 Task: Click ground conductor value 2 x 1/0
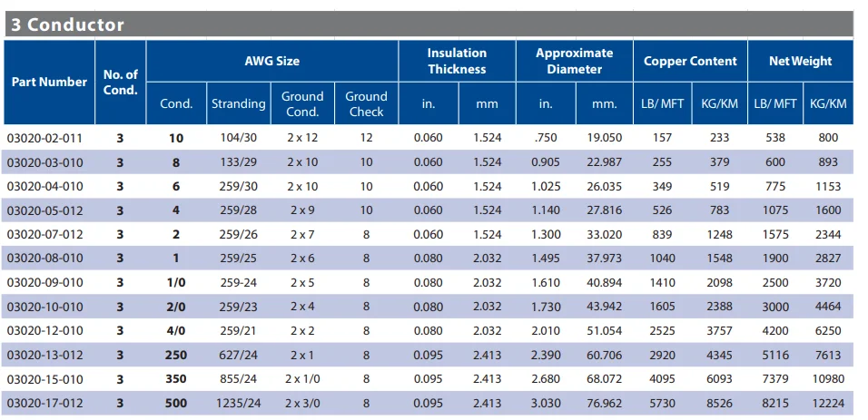click(302, 378)
